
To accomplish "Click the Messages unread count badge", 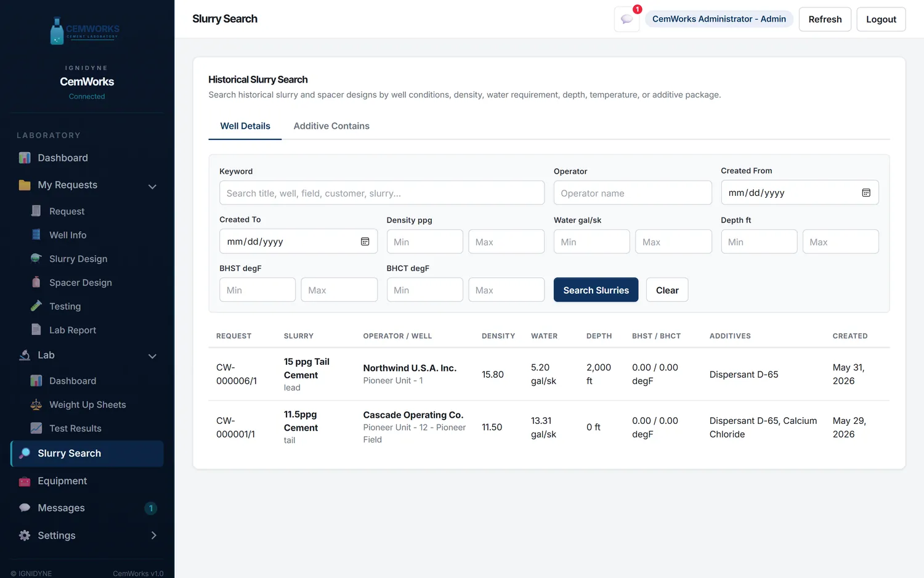I will point(151,508).
